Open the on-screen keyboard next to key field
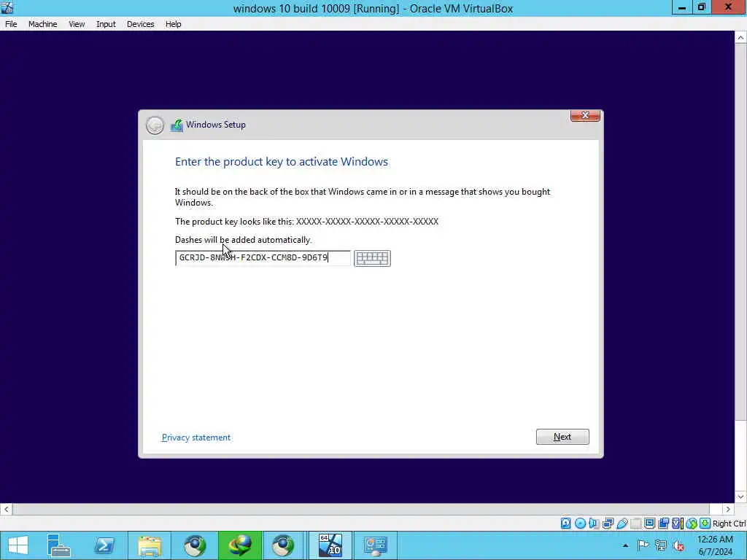The width and height of the screenshot is (747, 560). [372, 258]
